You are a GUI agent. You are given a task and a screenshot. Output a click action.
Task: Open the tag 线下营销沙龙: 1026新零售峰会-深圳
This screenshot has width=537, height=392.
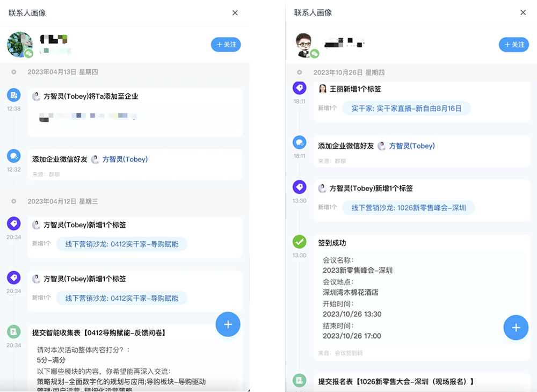coord(408,208)
